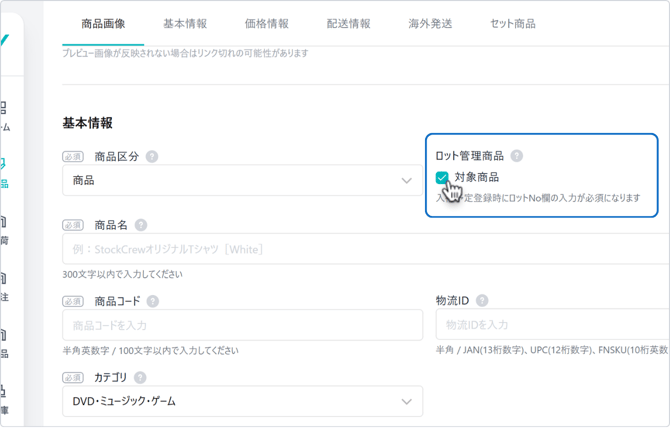This screenshot has height=429, width=670.
Task: Click the 300文字以内で入力してください hint text
Action: (x=122, y=274)
